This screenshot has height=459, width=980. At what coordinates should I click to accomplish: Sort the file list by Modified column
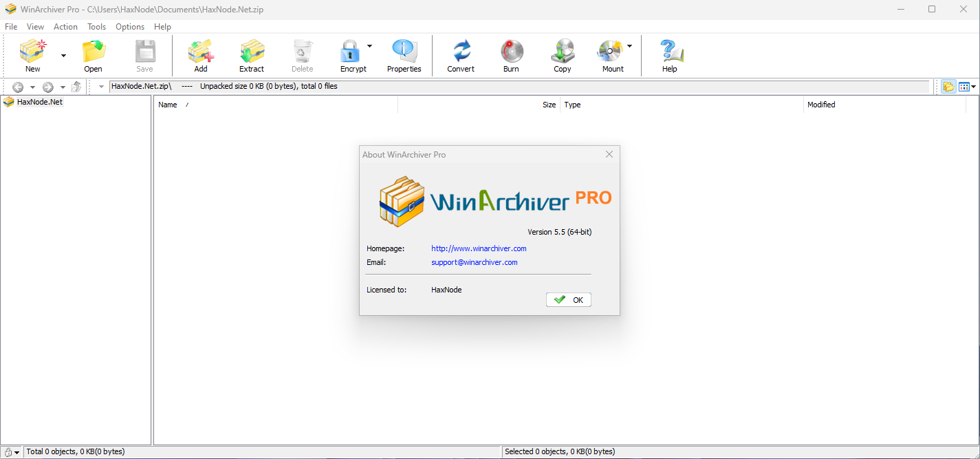coord(885,105)
